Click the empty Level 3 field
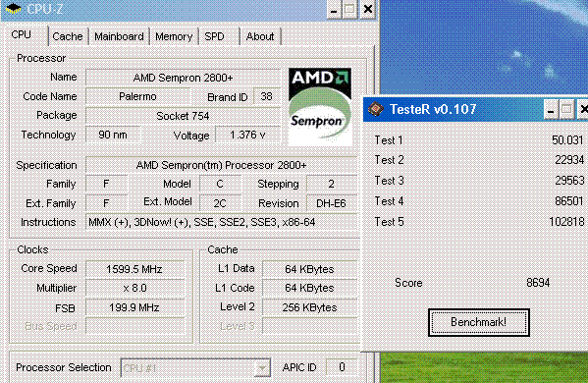This screenshot has height=383, width=588. (310, 326)
